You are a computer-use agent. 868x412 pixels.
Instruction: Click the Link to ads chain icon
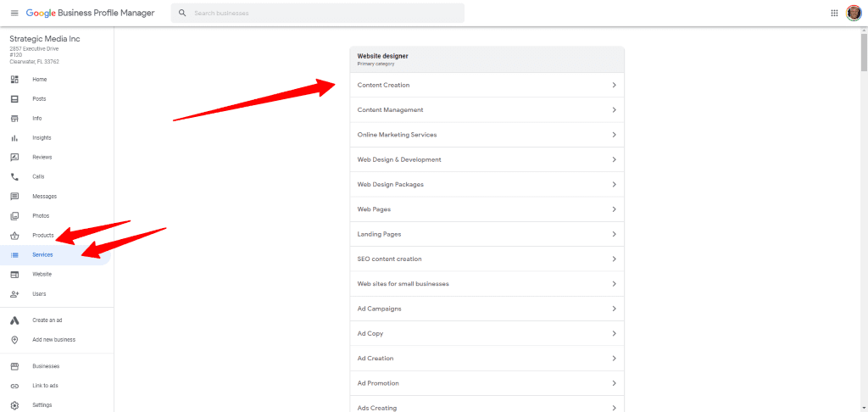point(14,386)
